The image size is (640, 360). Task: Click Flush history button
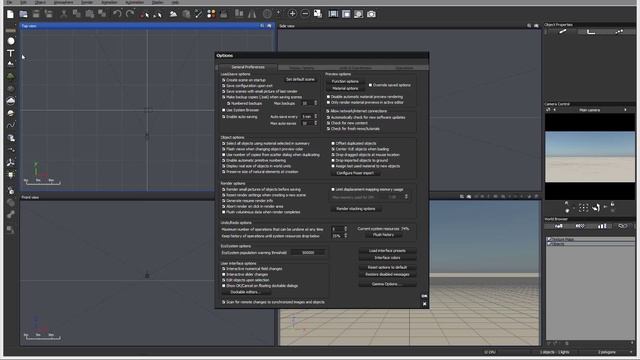[383, 235]
